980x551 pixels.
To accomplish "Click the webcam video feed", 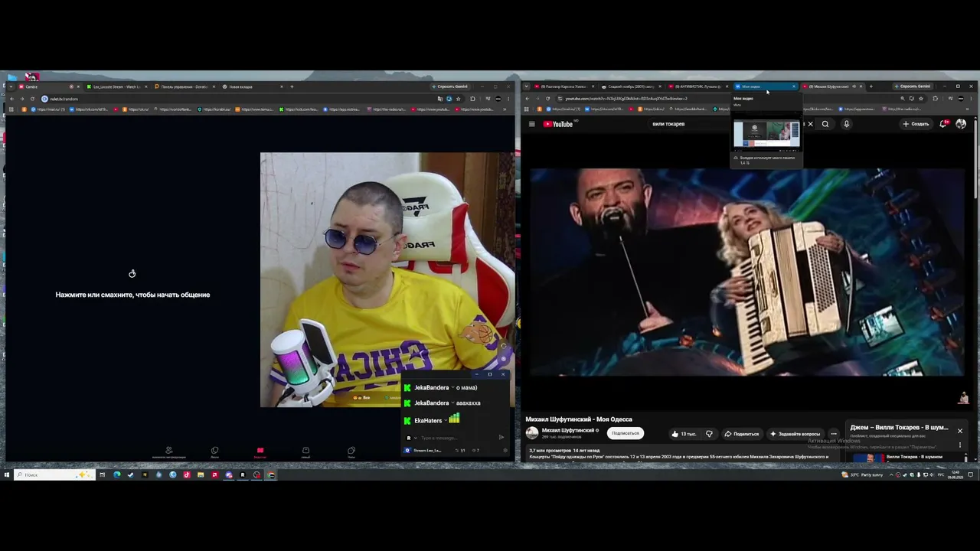I will tap(387, 279).
